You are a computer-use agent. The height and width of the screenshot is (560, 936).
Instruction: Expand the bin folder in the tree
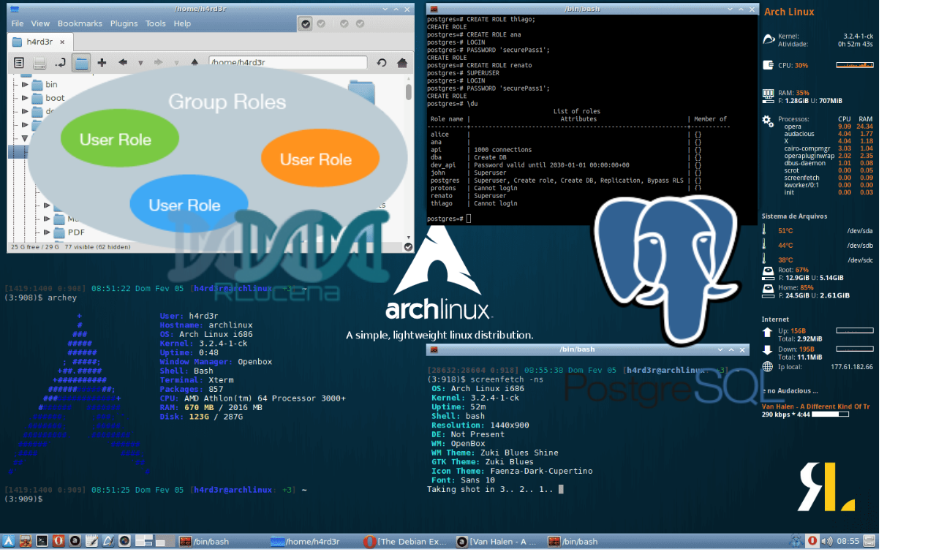coord(25,85)
